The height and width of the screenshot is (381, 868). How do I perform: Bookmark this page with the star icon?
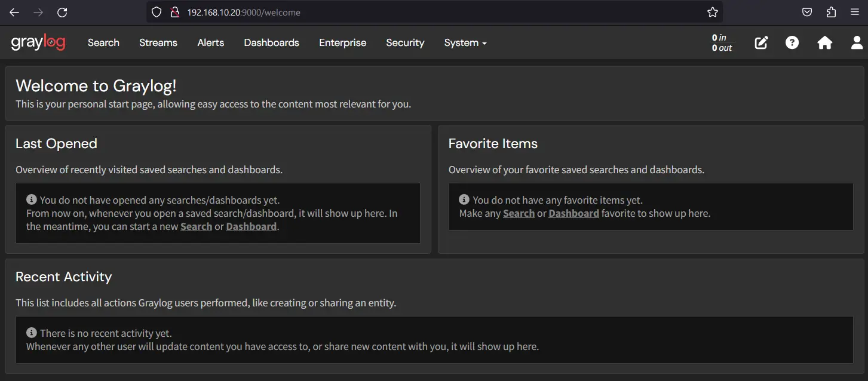[712, 12]
